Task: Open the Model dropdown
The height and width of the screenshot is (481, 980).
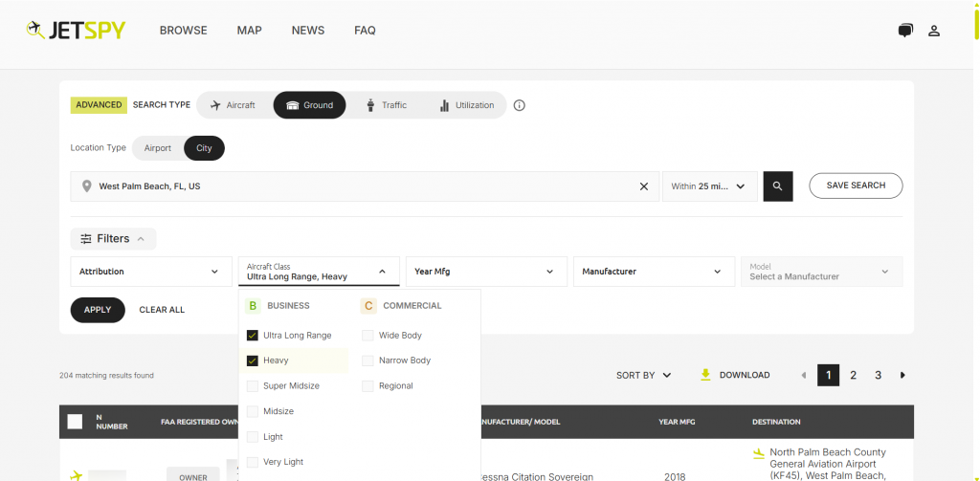Action: click(x=822, y=272)
